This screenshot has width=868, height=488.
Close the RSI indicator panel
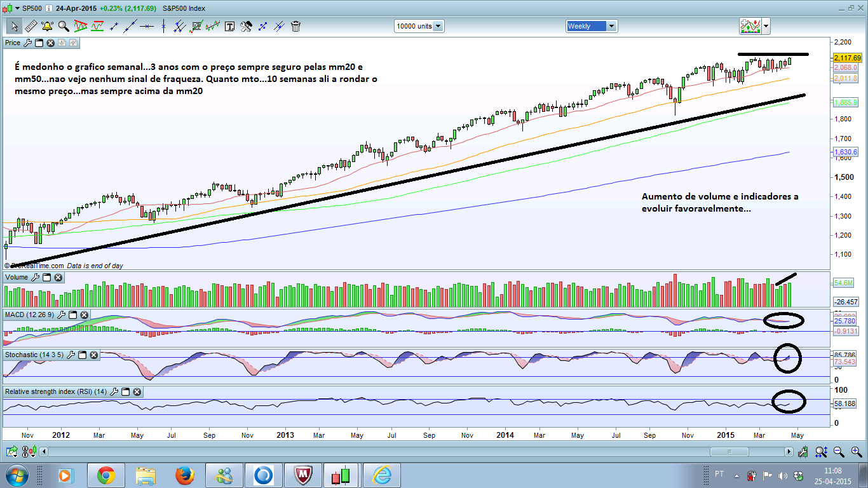[x=137, y=392]
